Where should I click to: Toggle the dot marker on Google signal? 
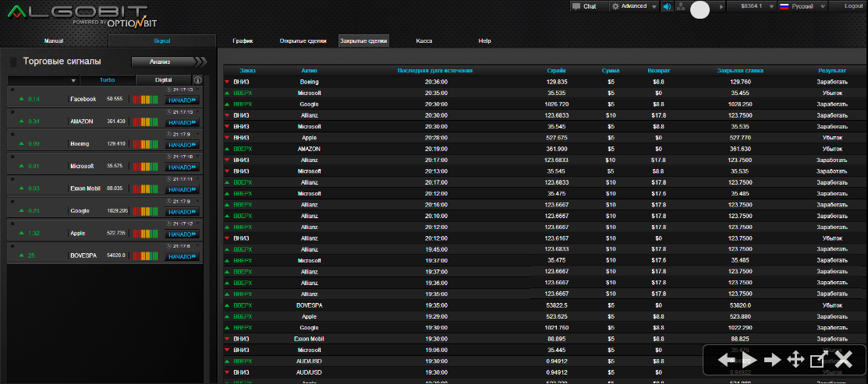[x=12, y=201]
